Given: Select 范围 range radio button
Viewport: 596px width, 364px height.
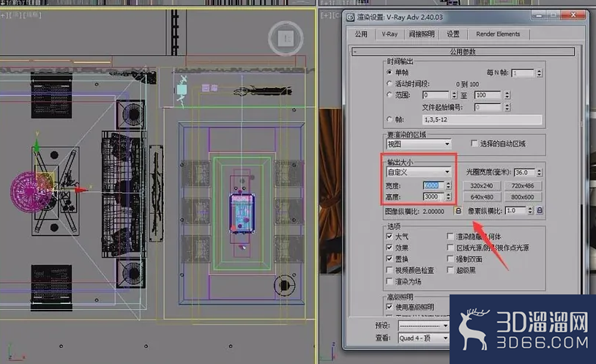Looking at the screenshot, I should (390, 94).
